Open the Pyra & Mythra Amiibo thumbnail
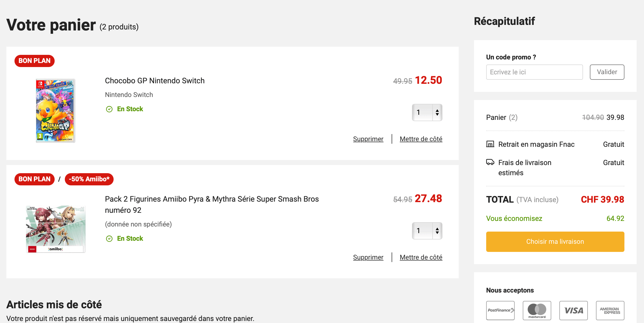This screenshot has height=323, width=644. pyautogui.click(x=55, y=229)
